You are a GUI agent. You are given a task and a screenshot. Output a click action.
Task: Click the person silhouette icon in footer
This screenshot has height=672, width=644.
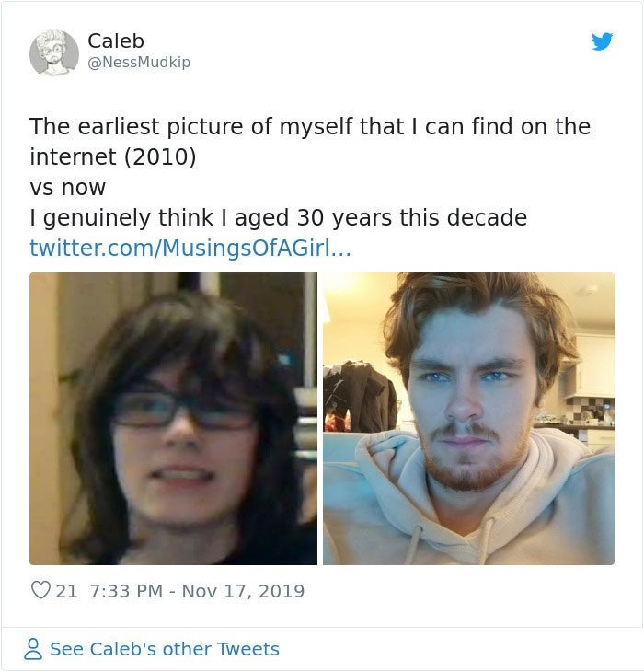click(33, 649)
